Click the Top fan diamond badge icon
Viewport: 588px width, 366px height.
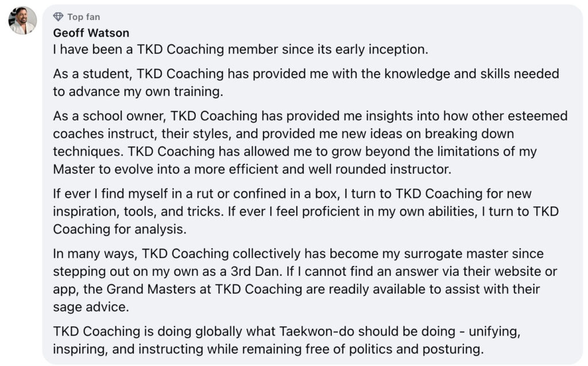(58, 17)
